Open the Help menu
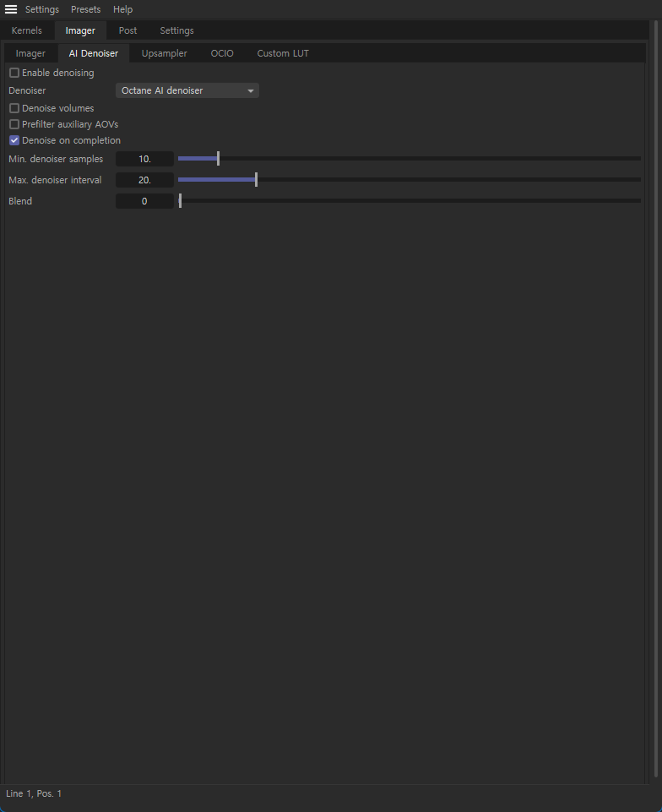Viewport: 662px width, 812px height. tap(122, 9)
